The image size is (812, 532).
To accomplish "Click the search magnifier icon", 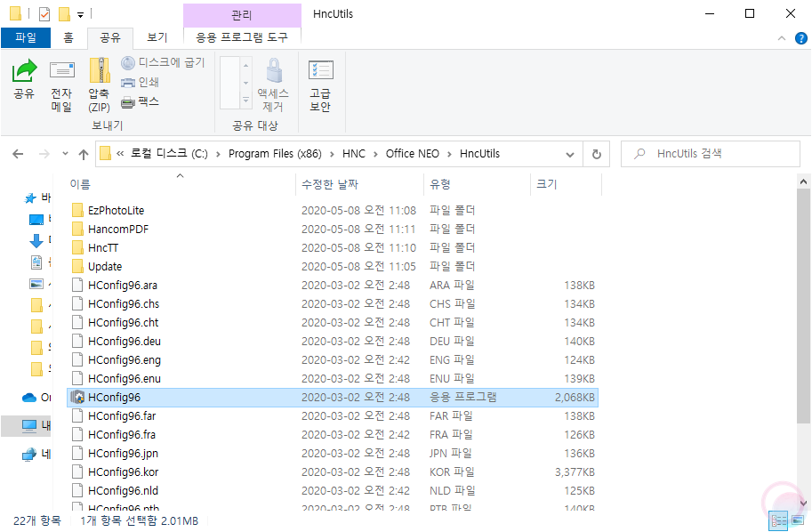I will [x=640, y=154].
